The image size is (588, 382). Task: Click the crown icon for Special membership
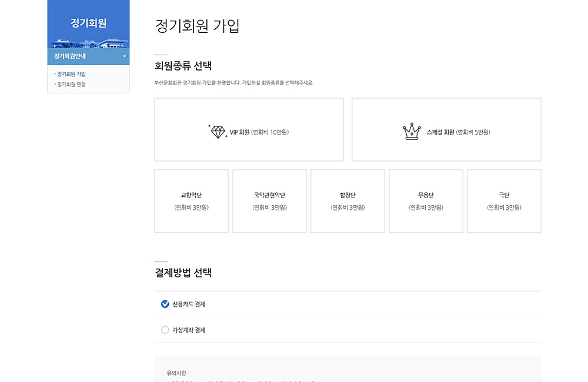[x=412, y=132]
